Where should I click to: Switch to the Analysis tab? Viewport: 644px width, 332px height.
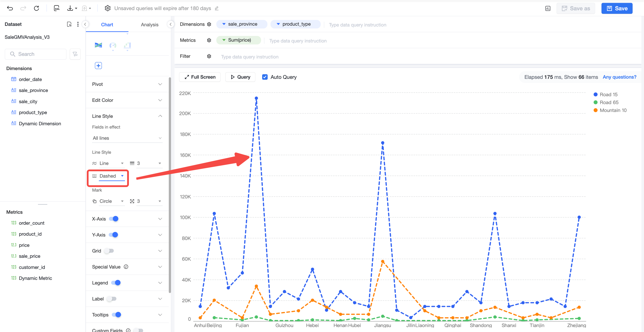coord(149,25)
